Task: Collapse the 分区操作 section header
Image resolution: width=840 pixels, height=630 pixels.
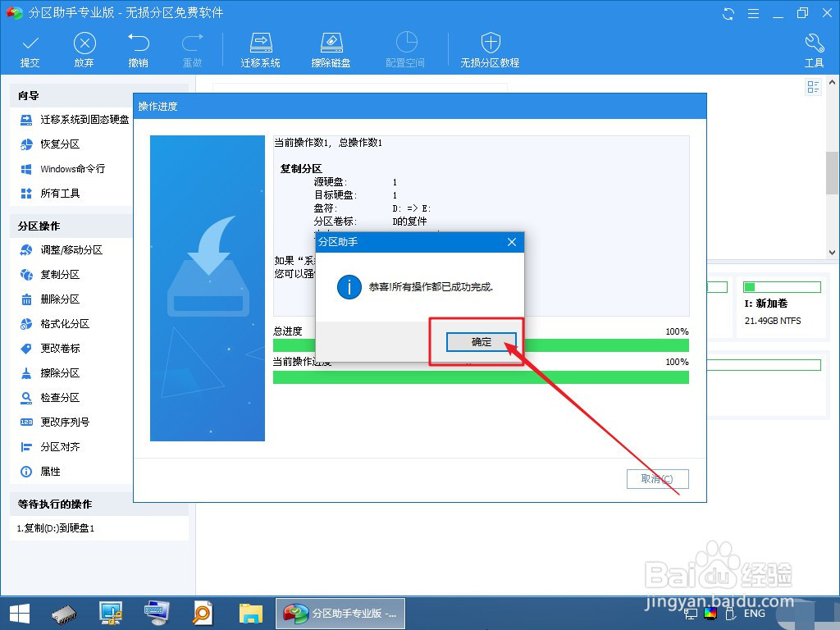Action: [x=71, y=226]
